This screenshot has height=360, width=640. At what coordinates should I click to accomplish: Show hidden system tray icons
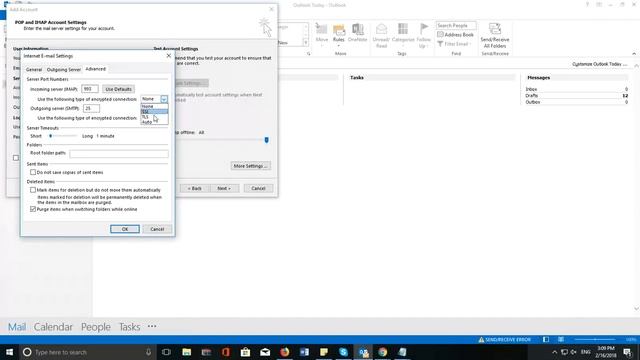(554, 352)
